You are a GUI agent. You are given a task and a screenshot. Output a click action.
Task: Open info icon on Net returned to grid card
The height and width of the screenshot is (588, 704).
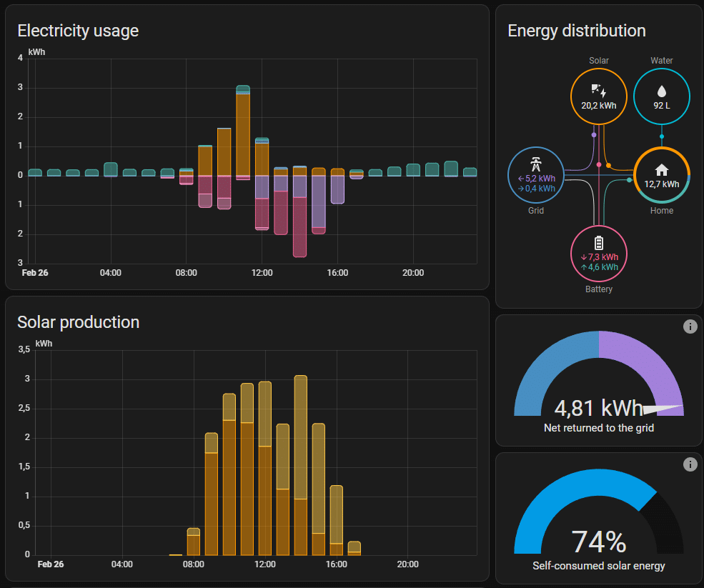click(690, 327)
